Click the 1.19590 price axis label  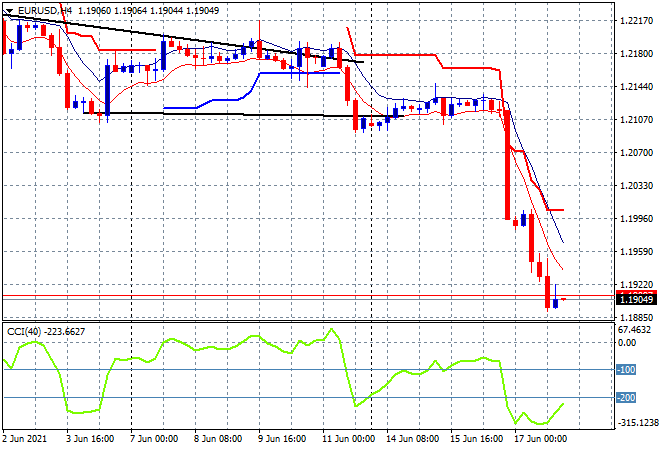637,252
